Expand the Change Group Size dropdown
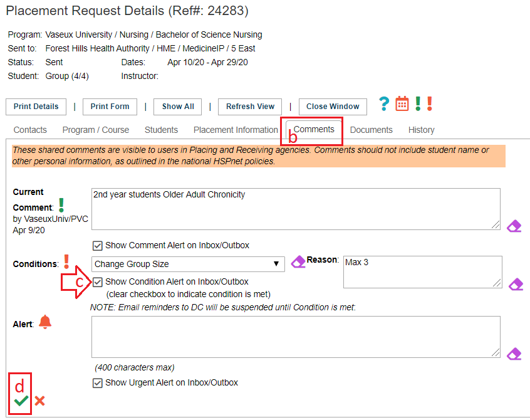Screen dimensions: 530x420 click(188, 264)
